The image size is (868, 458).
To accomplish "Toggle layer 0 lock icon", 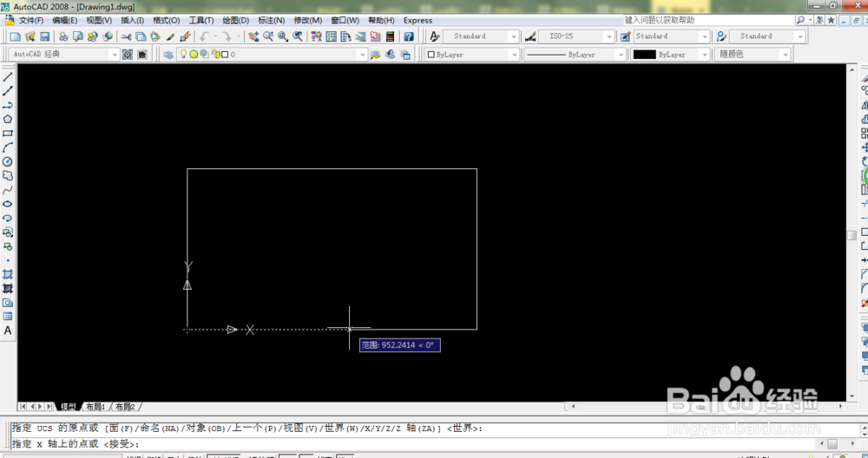I will [x=216, y=54].
